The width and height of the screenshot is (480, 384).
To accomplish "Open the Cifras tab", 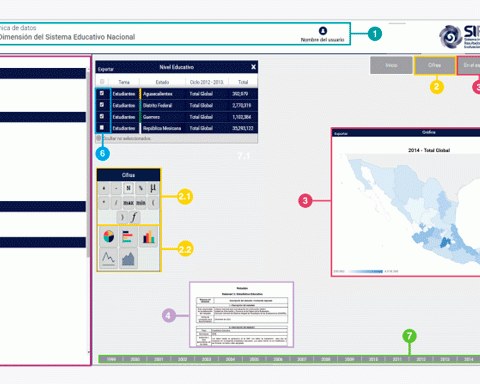I will point(435,65).
